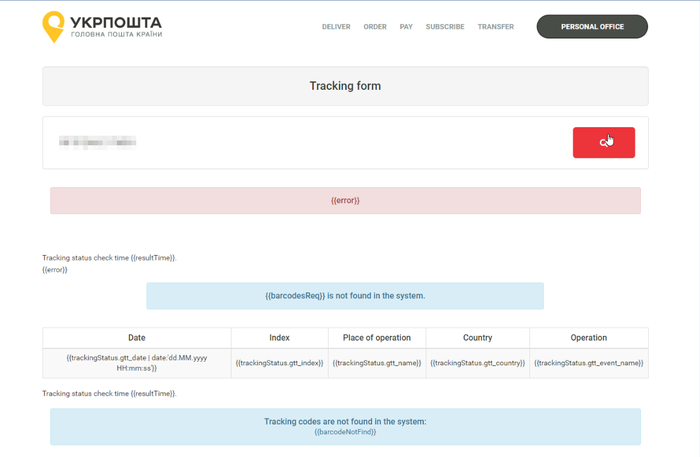Screen dimensions: 700x457
Task: Select the Pay navigation item
Action: click(x=406, y=27)
